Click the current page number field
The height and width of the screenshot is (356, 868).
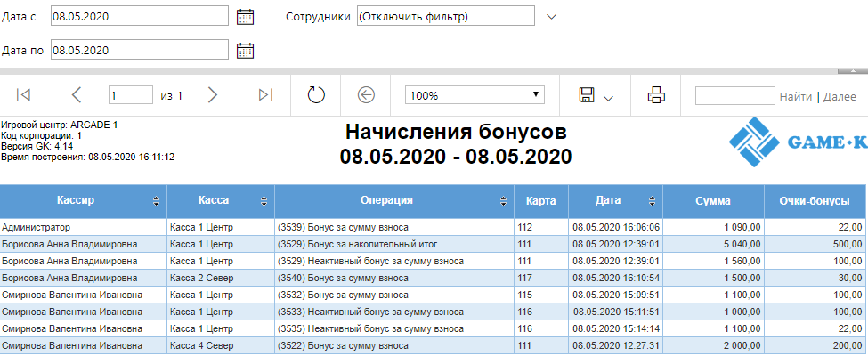coord(131,95)
